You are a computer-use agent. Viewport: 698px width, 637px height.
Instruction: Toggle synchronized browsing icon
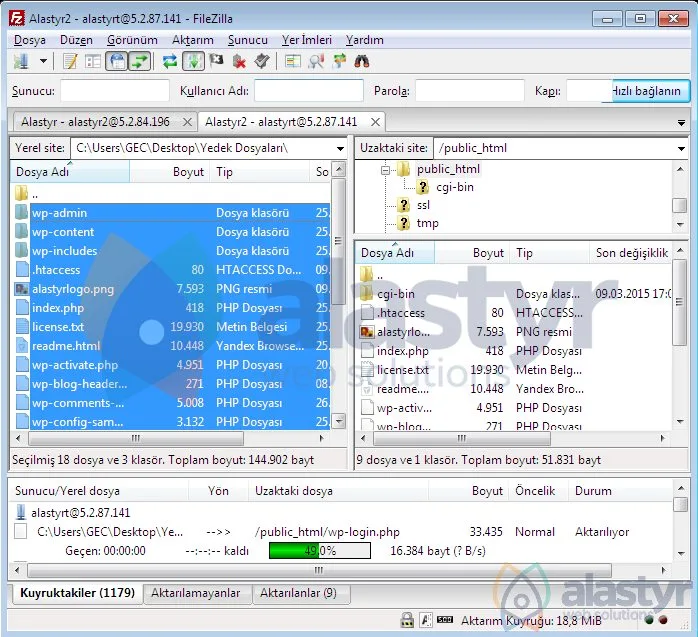click(x=339, y=61)
